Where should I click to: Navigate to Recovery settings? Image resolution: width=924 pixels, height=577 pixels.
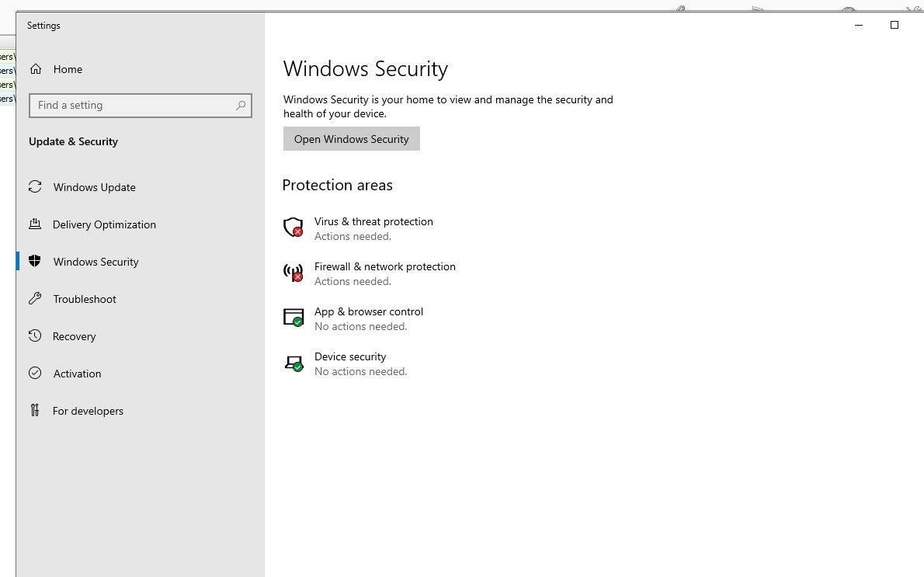(75, 336)
